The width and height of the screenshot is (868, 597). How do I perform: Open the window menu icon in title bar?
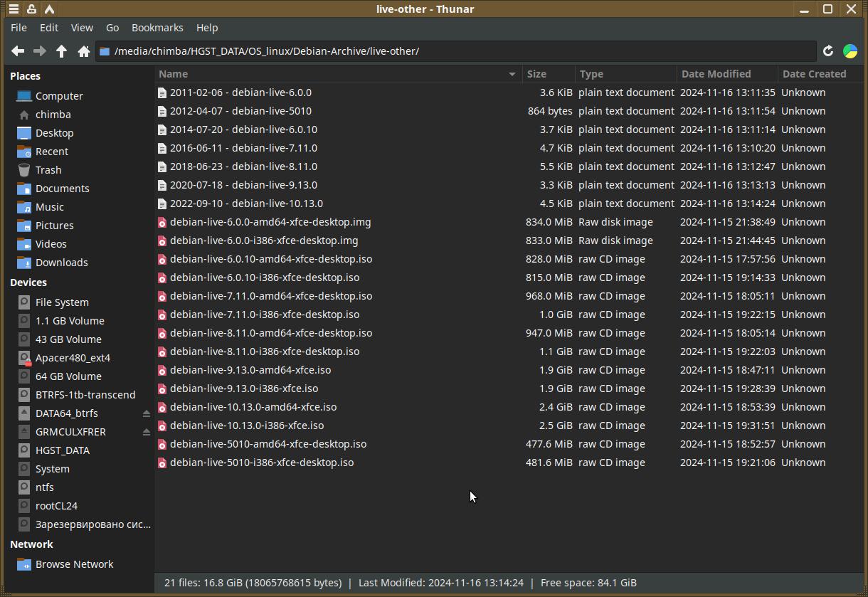click(14, 9)
